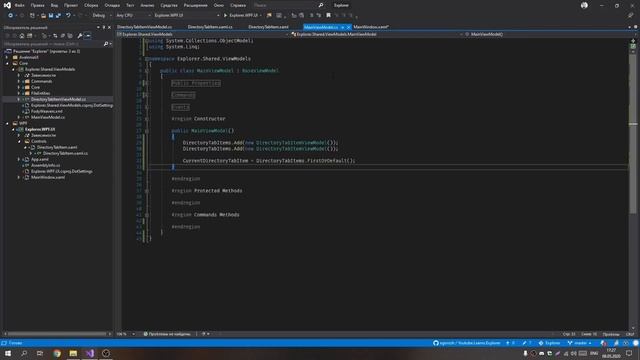Collapse the Explorer.Shared.ViewModels project node
This screenshot has width=640, height=360.
[13, 69]
